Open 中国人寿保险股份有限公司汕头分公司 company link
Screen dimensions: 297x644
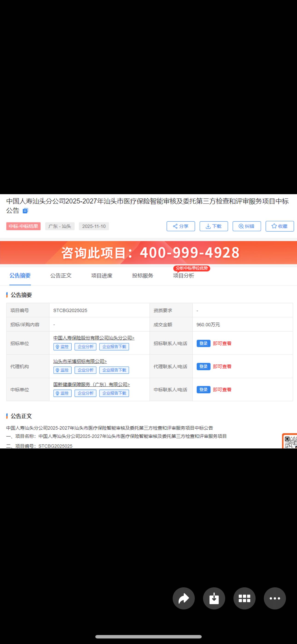[x=94, y=338]
